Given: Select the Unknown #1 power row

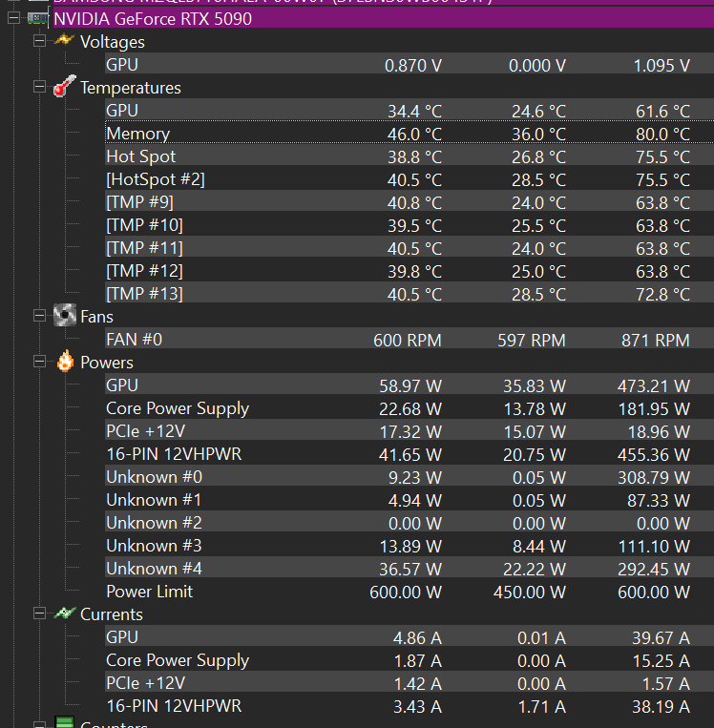Looking at the screenshot, I should (409, 500).
